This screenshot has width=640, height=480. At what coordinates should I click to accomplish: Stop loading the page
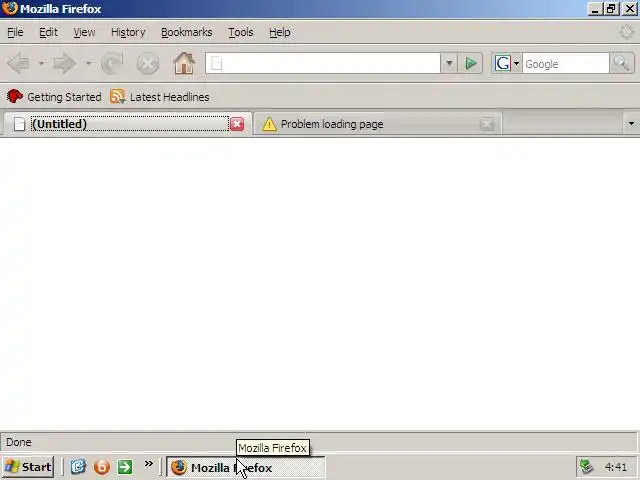coord(148,63)
